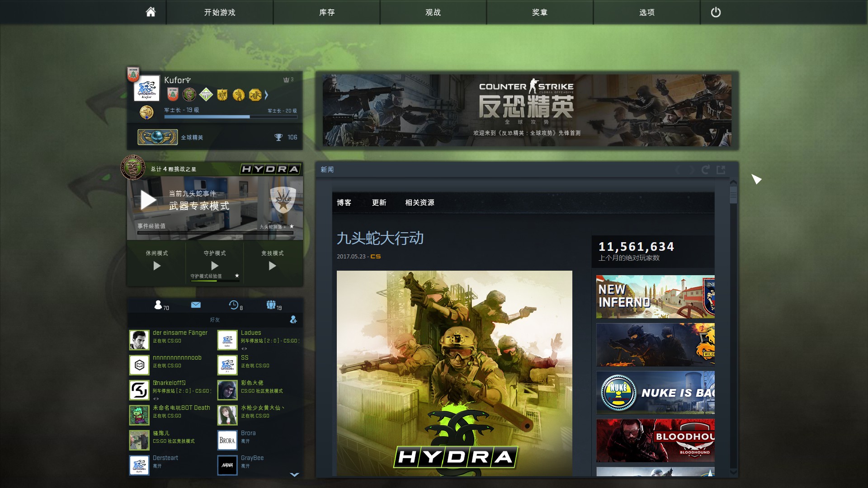This screenshot has width=868, height=488.
Task: Click the add friend icon
Action: [x=293, y=319]
